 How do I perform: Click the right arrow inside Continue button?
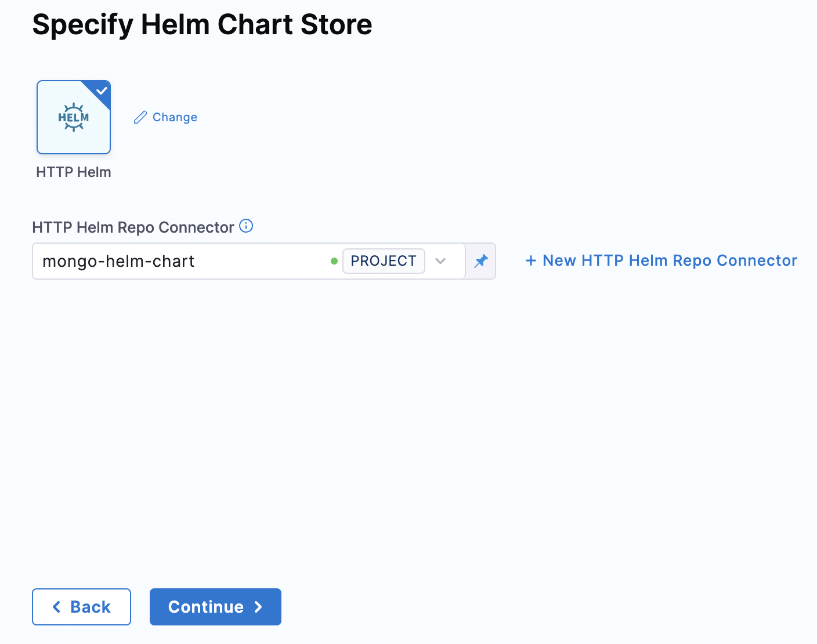click(259, 606)
